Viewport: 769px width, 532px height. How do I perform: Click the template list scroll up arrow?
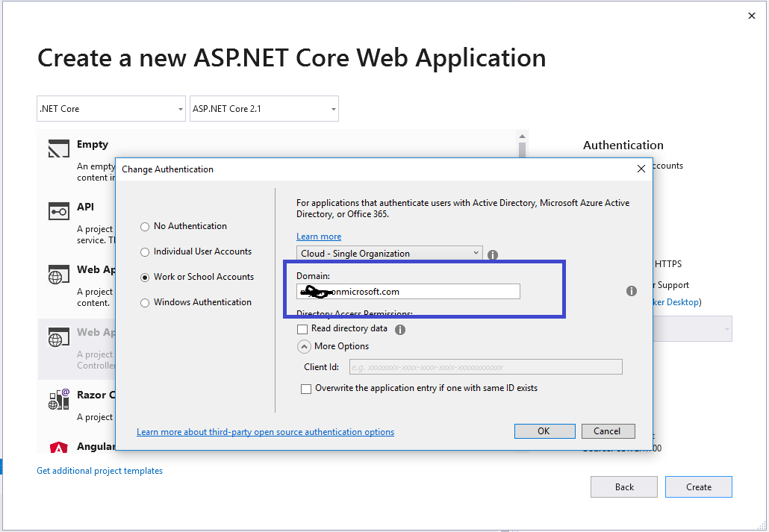522,137
